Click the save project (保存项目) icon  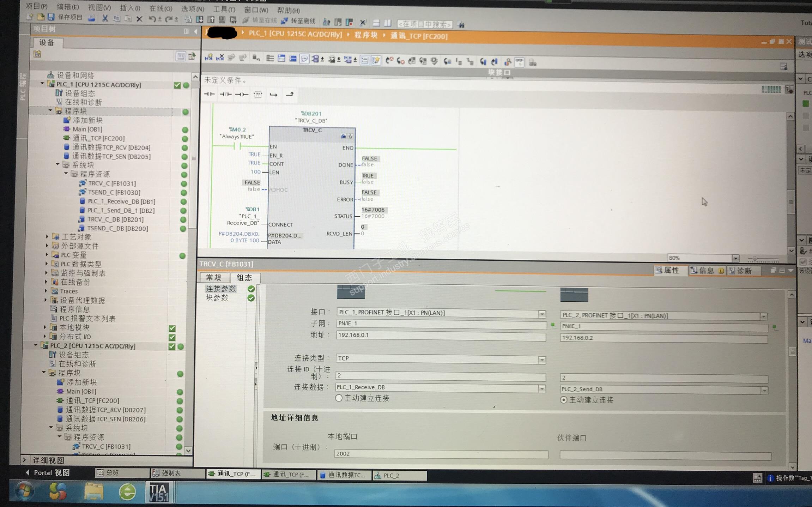coord(51,17)
